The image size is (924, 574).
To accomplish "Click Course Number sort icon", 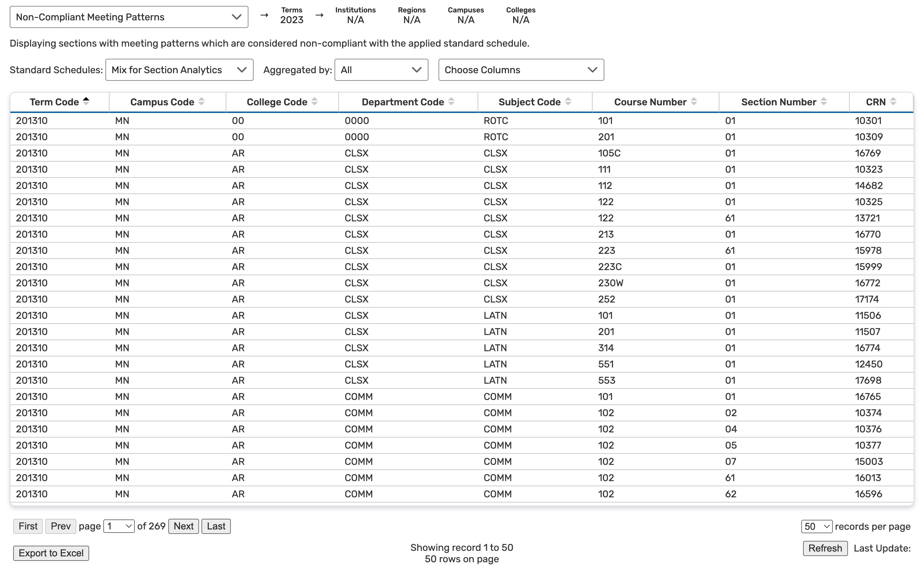I will [x=694, y=101].
